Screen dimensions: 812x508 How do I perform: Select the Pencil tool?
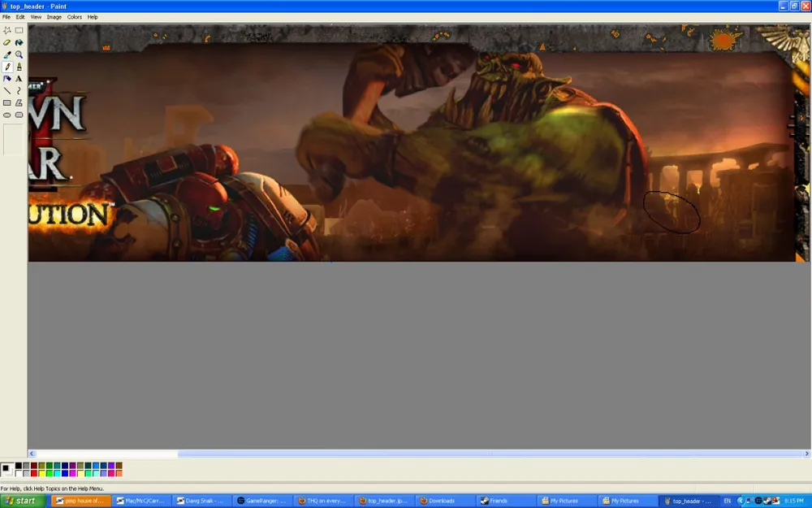(7, 67)
